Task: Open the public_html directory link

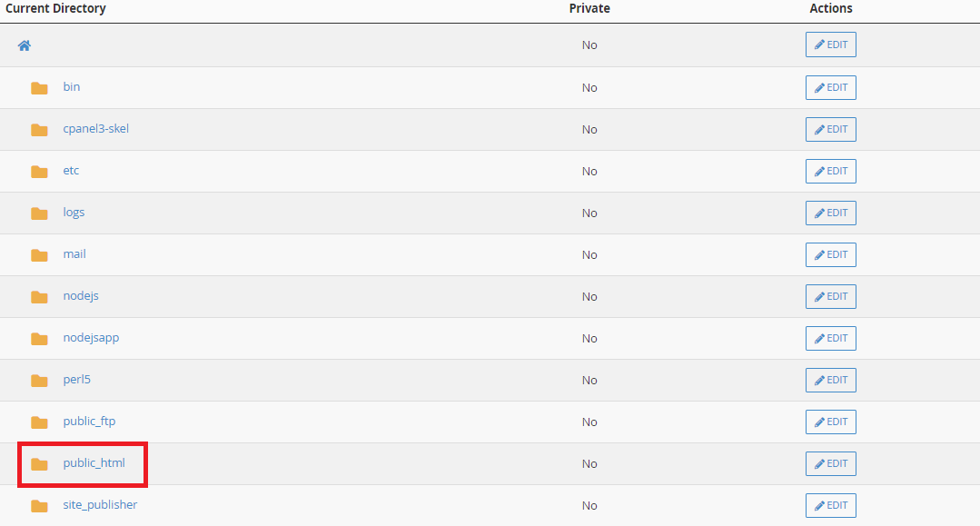Action: pyautogui.click(x=94, y=463)
